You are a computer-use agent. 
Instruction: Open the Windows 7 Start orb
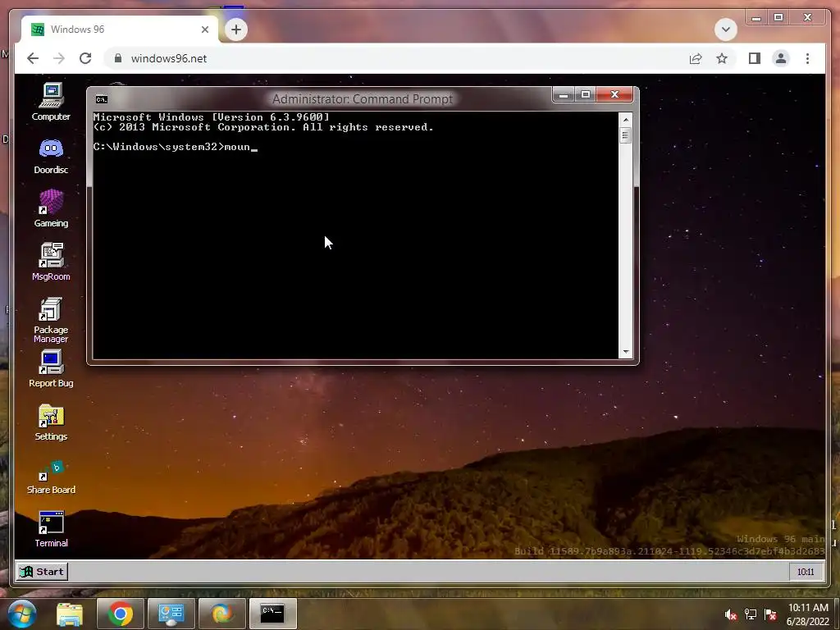pos(21,613)
